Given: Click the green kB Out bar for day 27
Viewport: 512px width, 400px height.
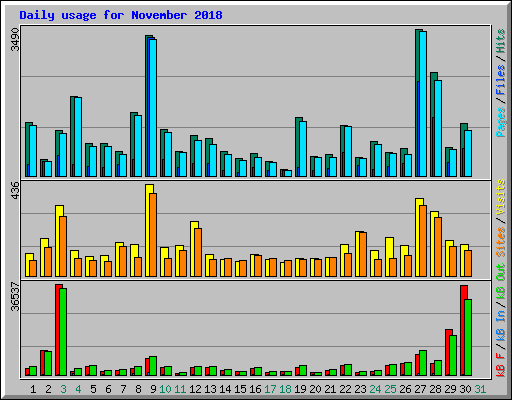Looking at the screenshot, I should 423,363.
